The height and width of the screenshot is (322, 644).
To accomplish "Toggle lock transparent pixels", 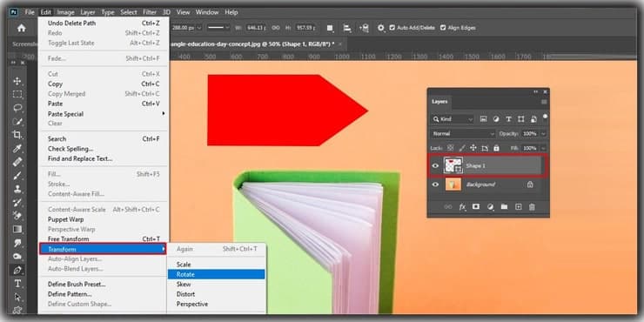I will point(450,148).
